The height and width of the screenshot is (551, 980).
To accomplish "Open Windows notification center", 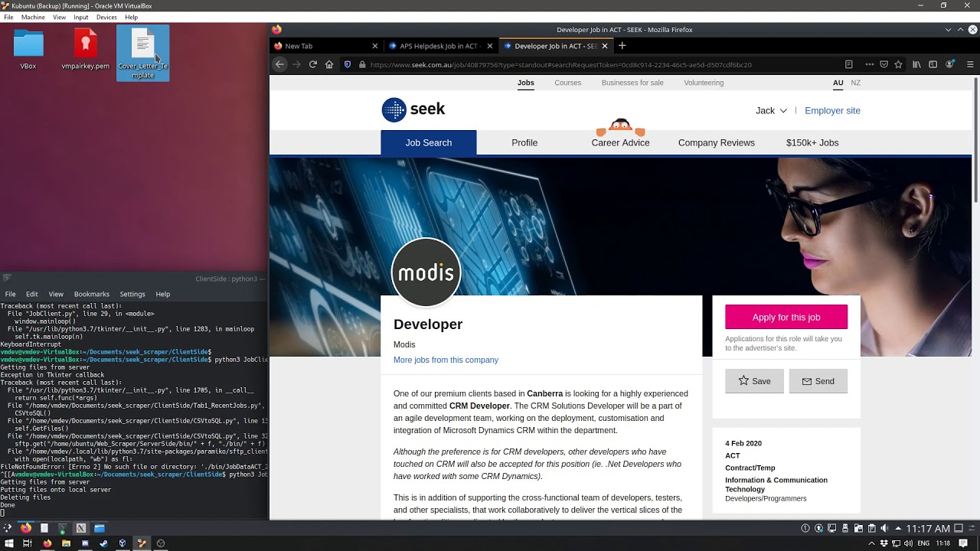I will (x=964, y=543).
